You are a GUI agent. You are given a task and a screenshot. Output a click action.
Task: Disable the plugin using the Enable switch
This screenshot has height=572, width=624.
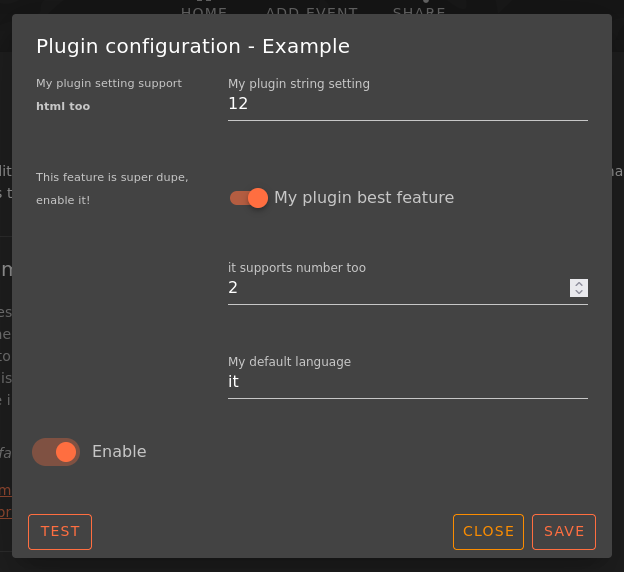56,452
